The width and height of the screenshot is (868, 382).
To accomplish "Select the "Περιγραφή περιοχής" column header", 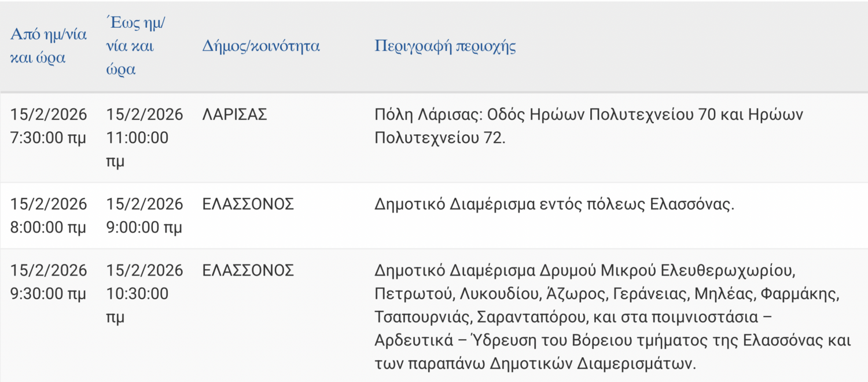I will (x=445, y=46).
